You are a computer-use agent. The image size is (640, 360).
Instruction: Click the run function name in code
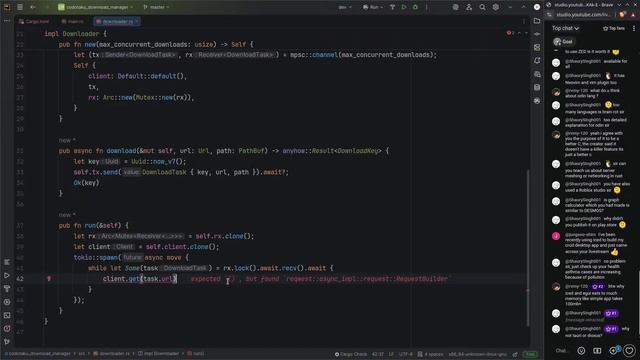(91, 225)
